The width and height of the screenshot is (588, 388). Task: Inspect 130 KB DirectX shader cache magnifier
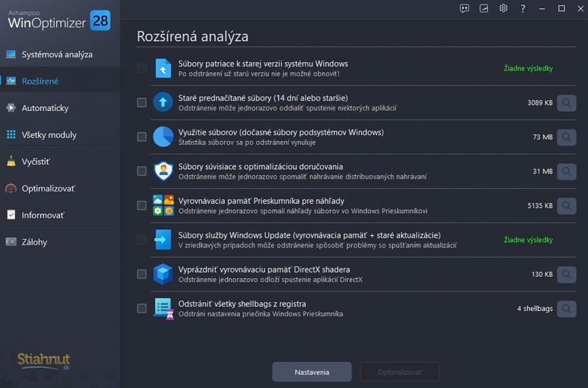pyautogui.click(x=566, y=274)
